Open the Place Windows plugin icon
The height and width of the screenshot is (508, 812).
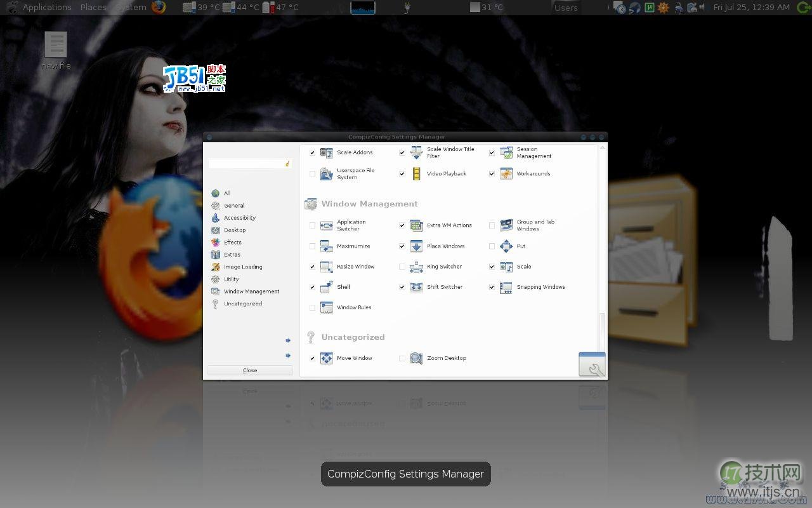pos(416,246)
